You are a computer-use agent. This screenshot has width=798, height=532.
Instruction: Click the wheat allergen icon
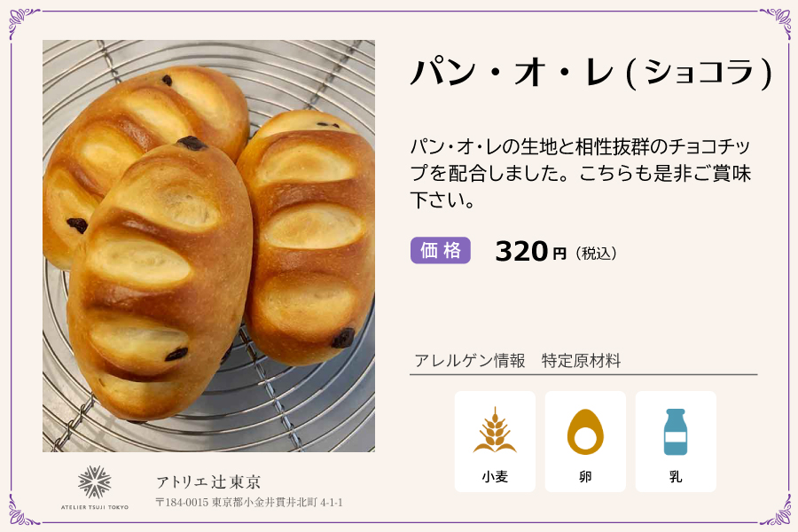[x=495, y=431]
